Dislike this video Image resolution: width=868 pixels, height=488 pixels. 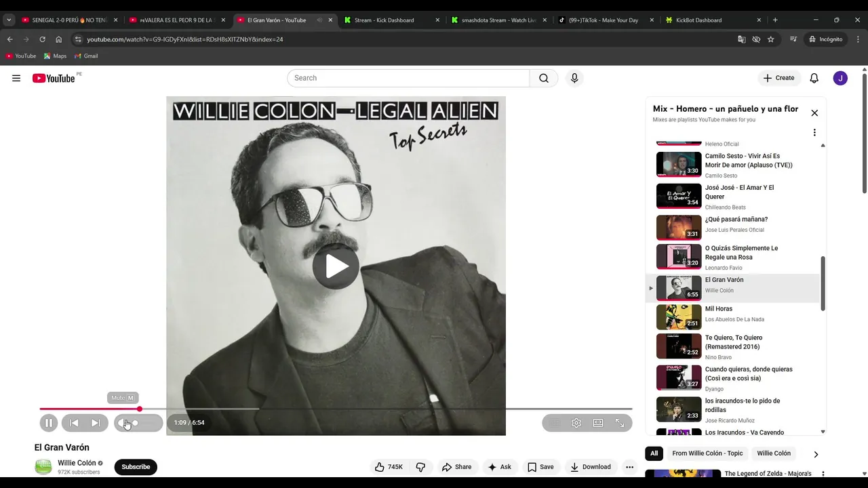pos(420,467)
